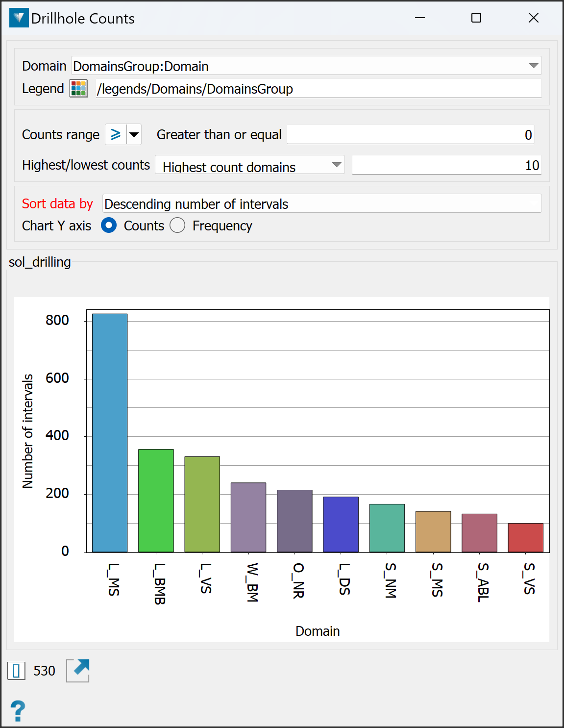
Task: Click the Greater than or equal value field
Action: (x=410, y=135)
